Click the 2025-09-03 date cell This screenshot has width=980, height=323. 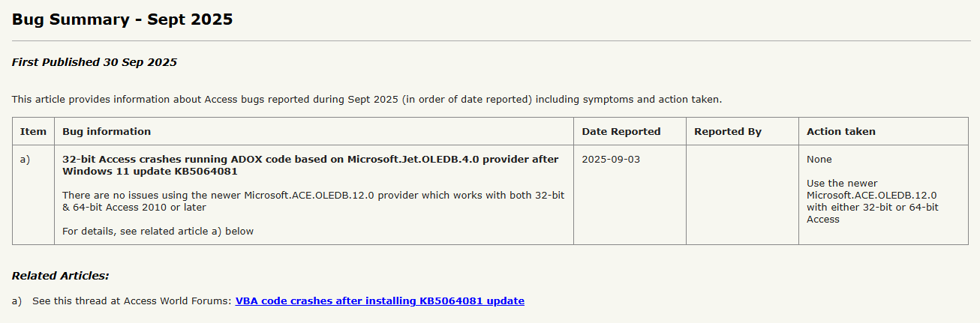coord(611,159)
